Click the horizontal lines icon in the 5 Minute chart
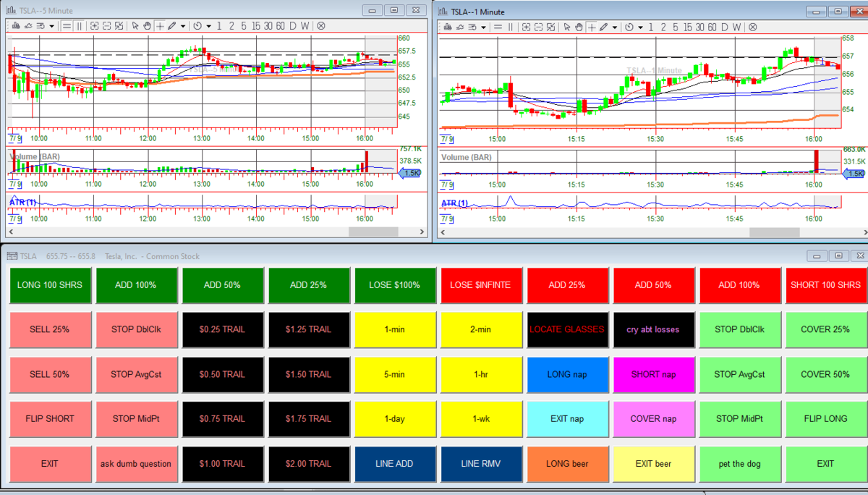The height and width of the screenshot is (495, 868). [x=67, y=25]
